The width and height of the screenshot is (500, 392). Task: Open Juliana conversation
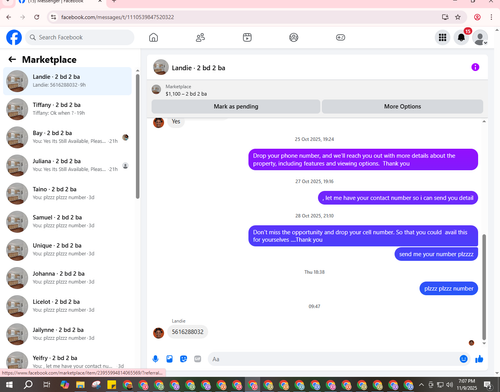(x=67, y=165)
